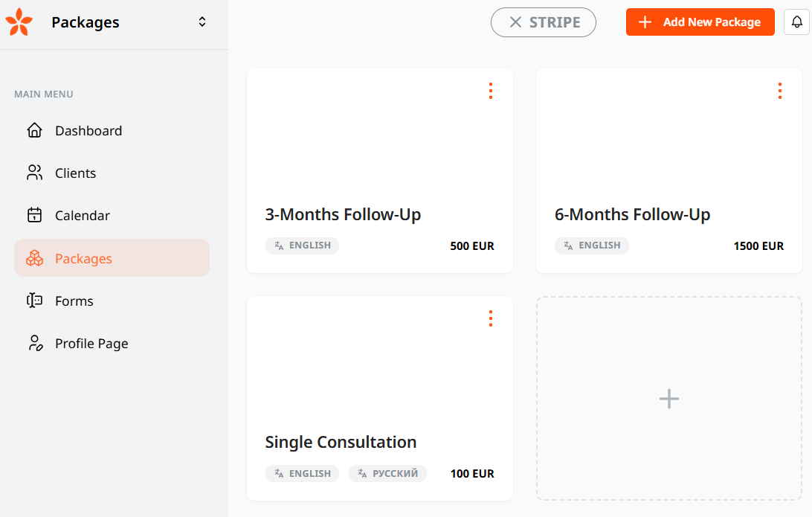Click Add New Package button
The image size is (812, 517).
click(700, 22)
